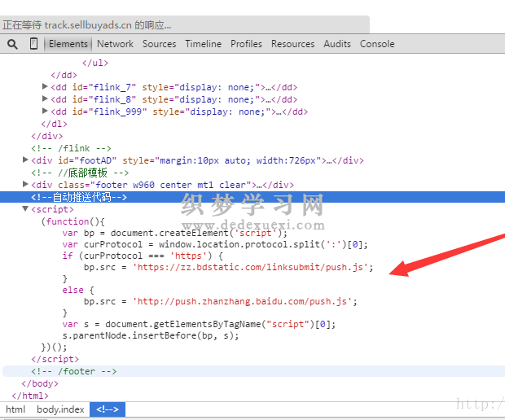The image size is (505, 420).
Task: Open the Audits tab
Action: (x=337, y=44)
